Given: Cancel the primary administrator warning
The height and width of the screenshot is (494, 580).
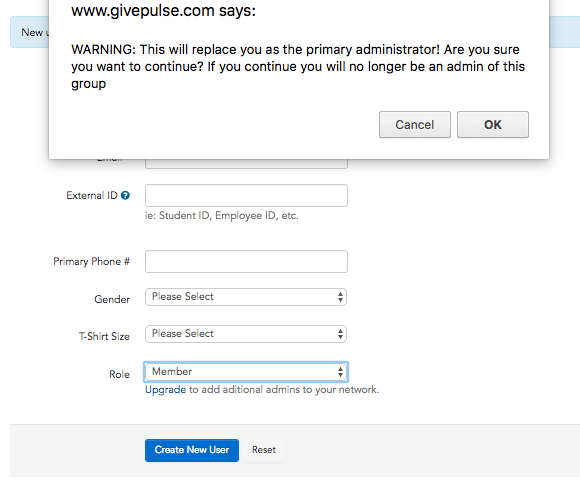Looking at the screenshot, I should [x=415, y=125].
